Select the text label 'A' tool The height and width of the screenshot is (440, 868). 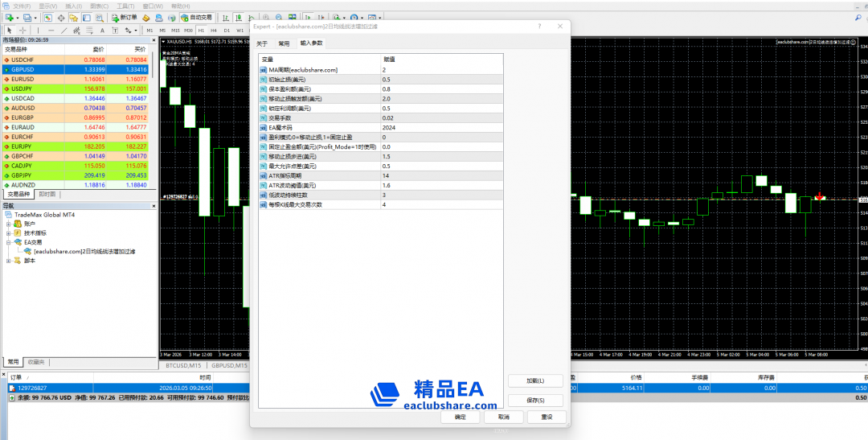pyautogui.click(x=103, y=31)
